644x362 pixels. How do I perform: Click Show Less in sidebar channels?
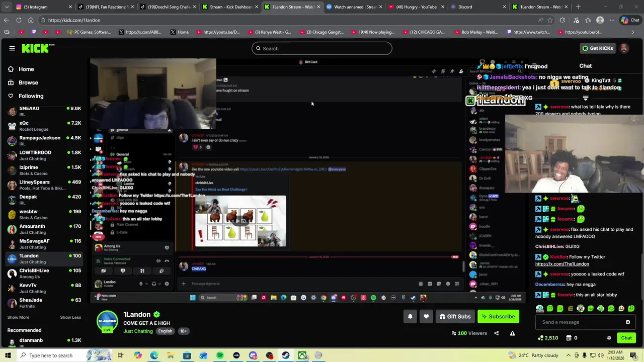70,317
